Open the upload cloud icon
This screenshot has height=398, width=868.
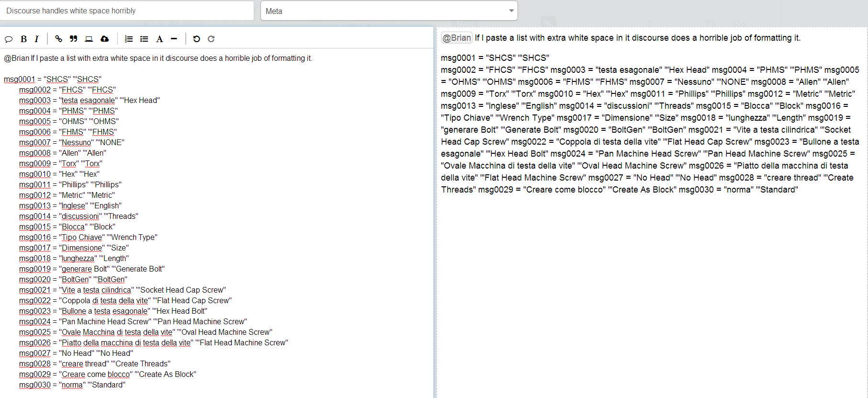[104, 39]
